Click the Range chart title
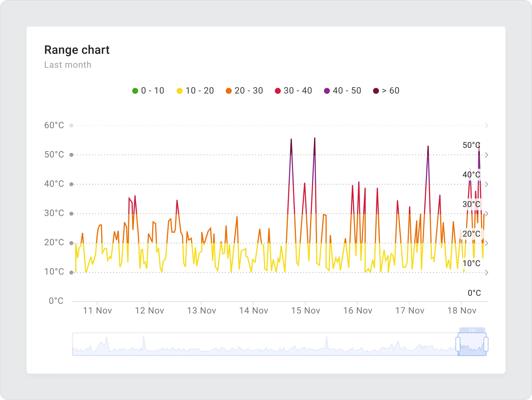The height and width of the screenshot is (400, 532). tap(77, 50)
